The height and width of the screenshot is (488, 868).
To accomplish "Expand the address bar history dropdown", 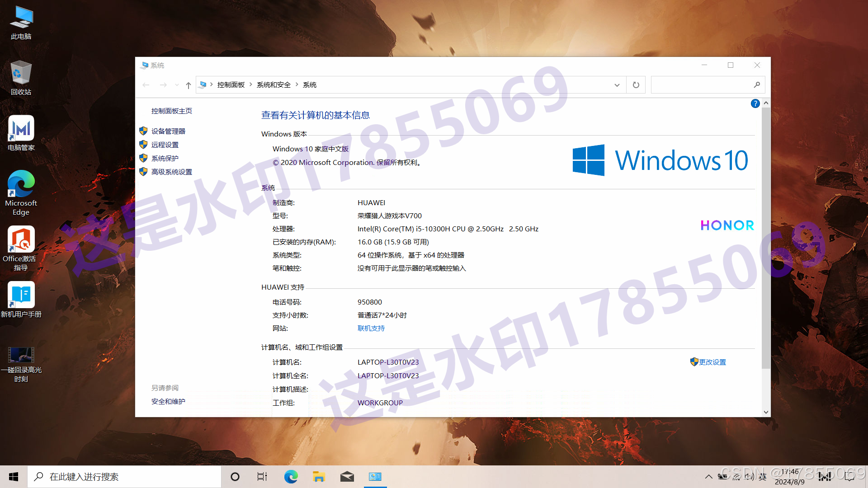I will pos(617,85).
